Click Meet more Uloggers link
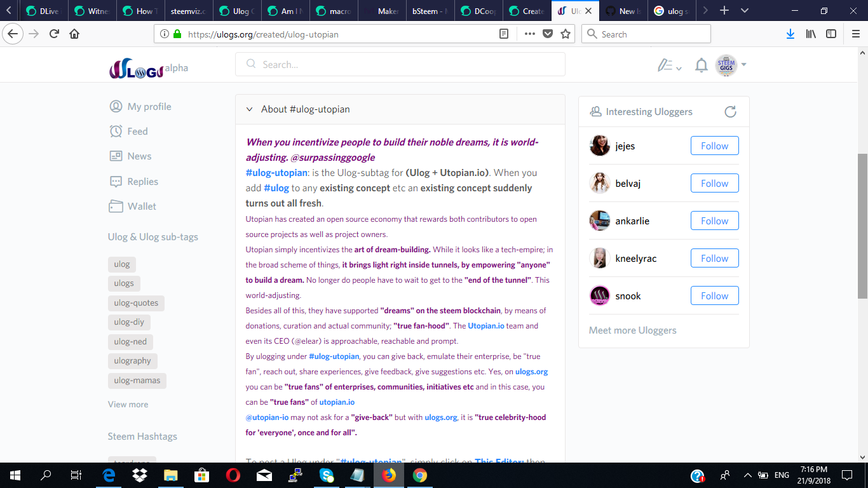Image resolution: width=868 pixels, height=488 pixels. [632, 330]
